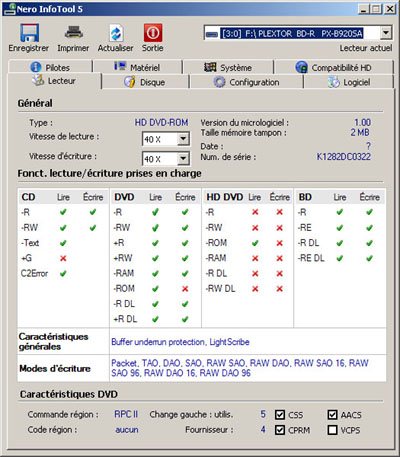
Task: Click the Change gauche utilis. value 5
Action: tap(263, 414)
